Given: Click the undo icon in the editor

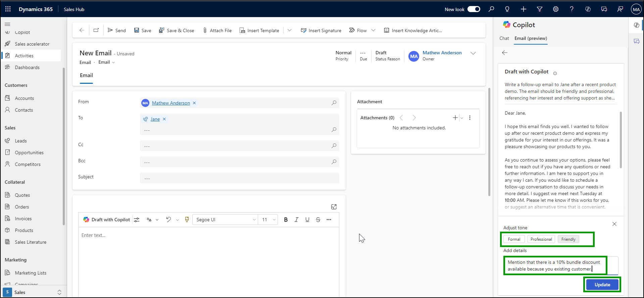Looking at the screenshot, I should click(x=168, y=220).
